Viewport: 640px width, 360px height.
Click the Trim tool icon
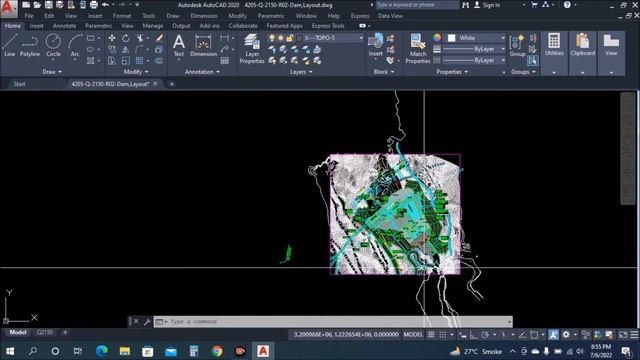140,38
